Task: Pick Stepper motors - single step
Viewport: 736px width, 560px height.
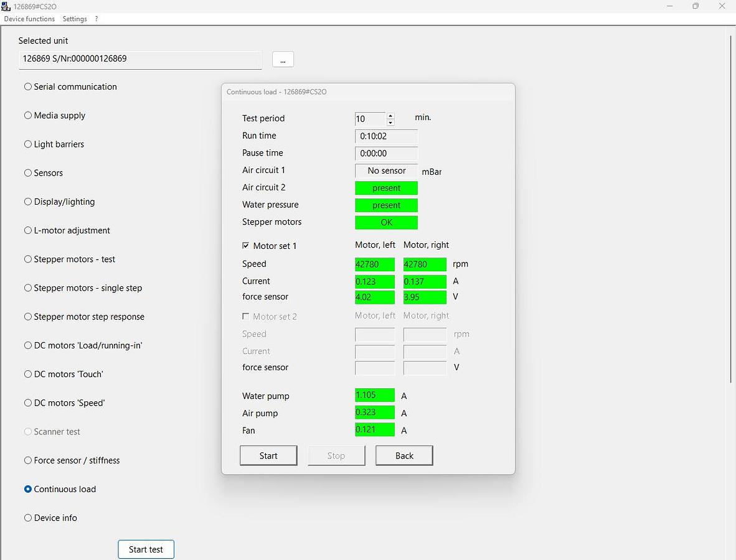Action: 28,287
